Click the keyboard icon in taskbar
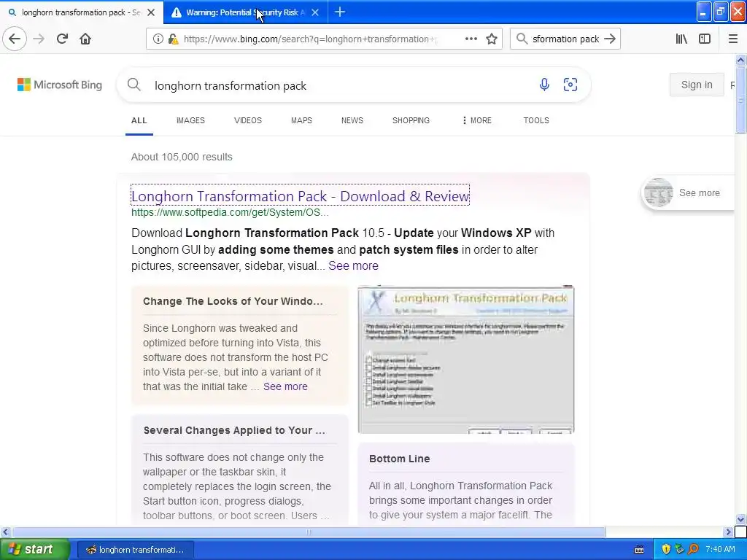Screen dimensions: 747x560 pos(639,550)
